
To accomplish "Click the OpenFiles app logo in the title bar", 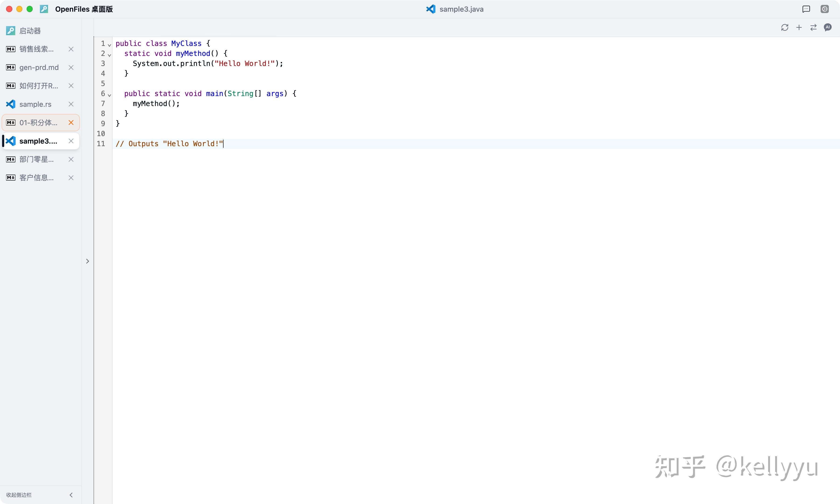I will [x=44, y=9].
